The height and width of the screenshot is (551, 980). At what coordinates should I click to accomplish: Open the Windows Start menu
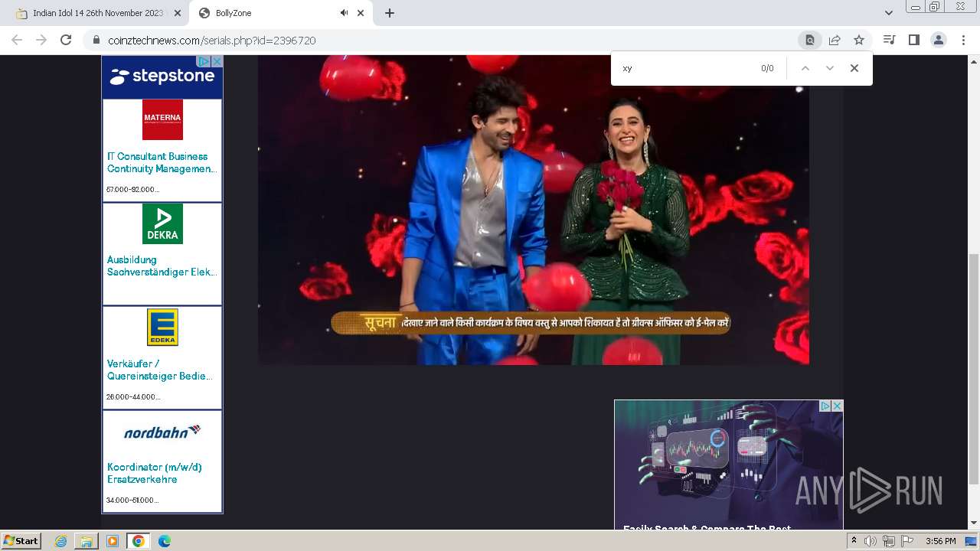[x=21, y=541]
